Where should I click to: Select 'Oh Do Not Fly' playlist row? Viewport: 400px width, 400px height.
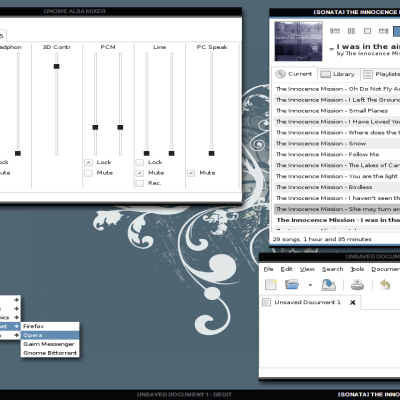[337, 89]
